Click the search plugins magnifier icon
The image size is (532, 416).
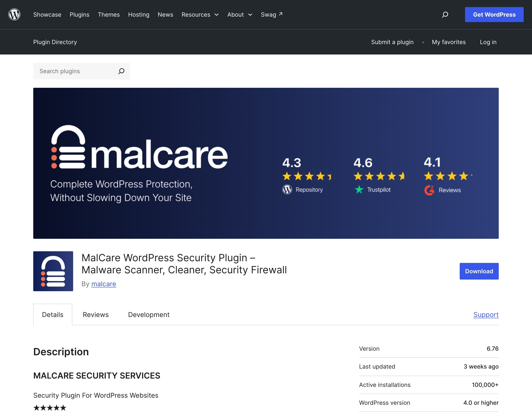click(121, 71)
